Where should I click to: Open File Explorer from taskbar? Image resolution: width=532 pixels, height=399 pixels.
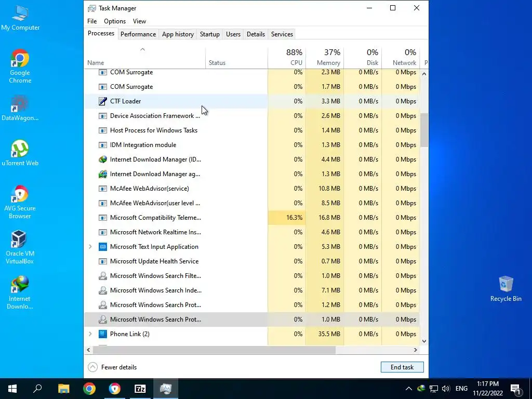[63, 389]
